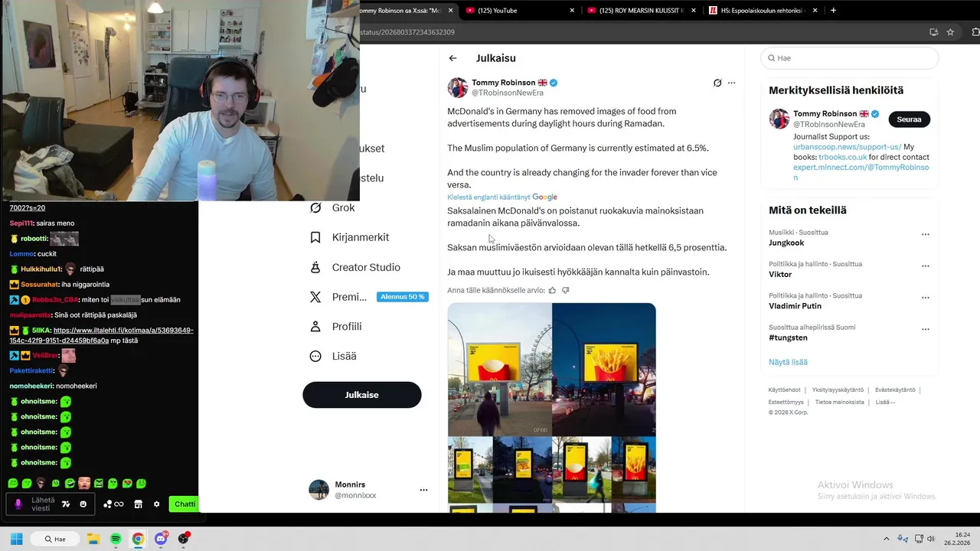Open Käyttöehdot footer link
Screen dimensions: 980x551
point(784,390)
